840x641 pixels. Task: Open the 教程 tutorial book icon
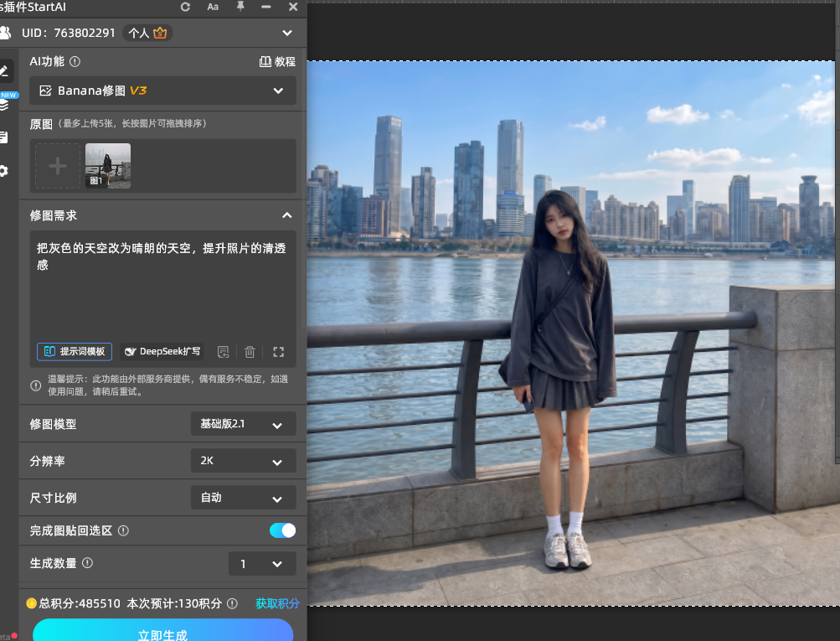coord(265,62)
